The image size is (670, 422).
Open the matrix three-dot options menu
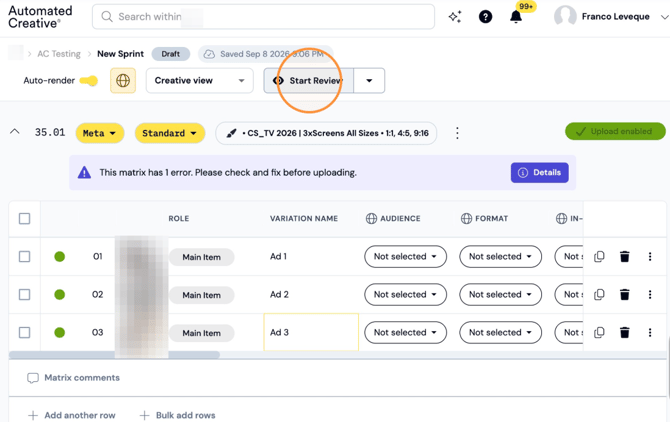(x=457, y=133)
